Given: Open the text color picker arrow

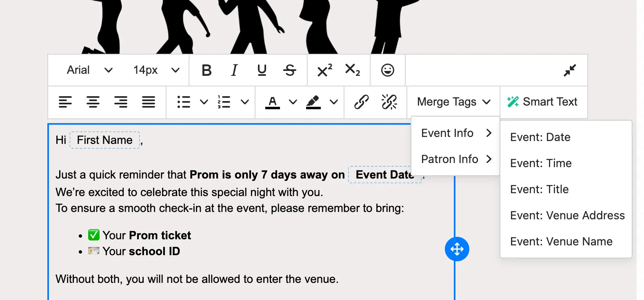Looking at the screenshot, I should [293, 102].
